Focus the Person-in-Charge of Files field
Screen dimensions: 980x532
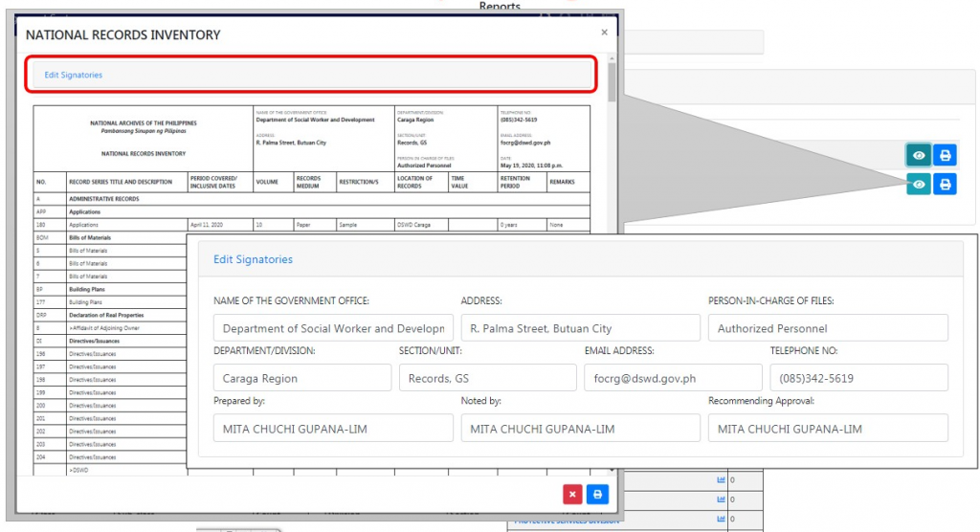click(828, 328)
